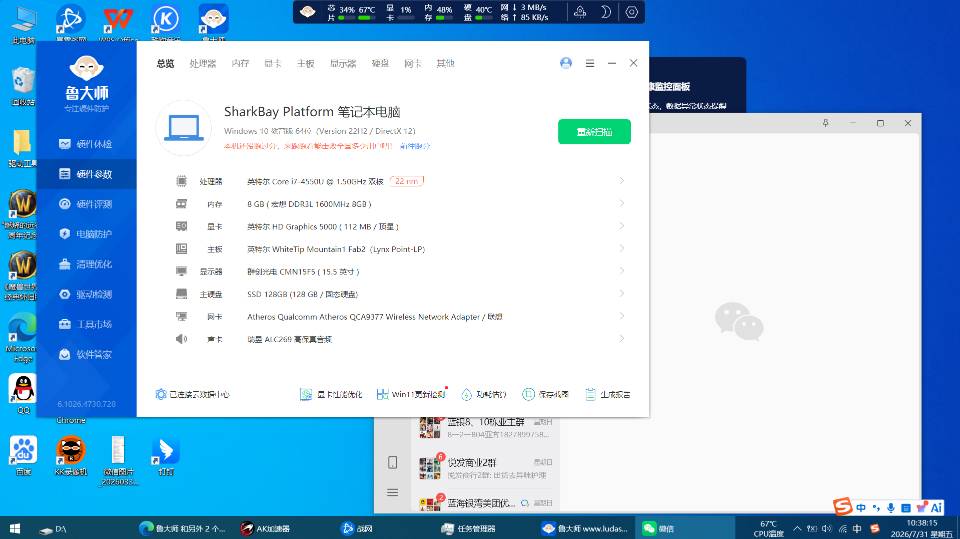This screenshot has height=539, width=960.
Task: Click the Ludashi face on monitor bar
Action: (308, 12)
